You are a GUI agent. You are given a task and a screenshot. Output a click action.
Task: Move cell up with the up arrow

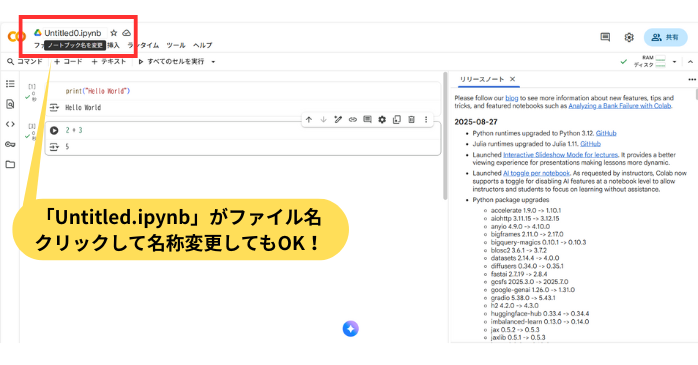coord(309,119)
